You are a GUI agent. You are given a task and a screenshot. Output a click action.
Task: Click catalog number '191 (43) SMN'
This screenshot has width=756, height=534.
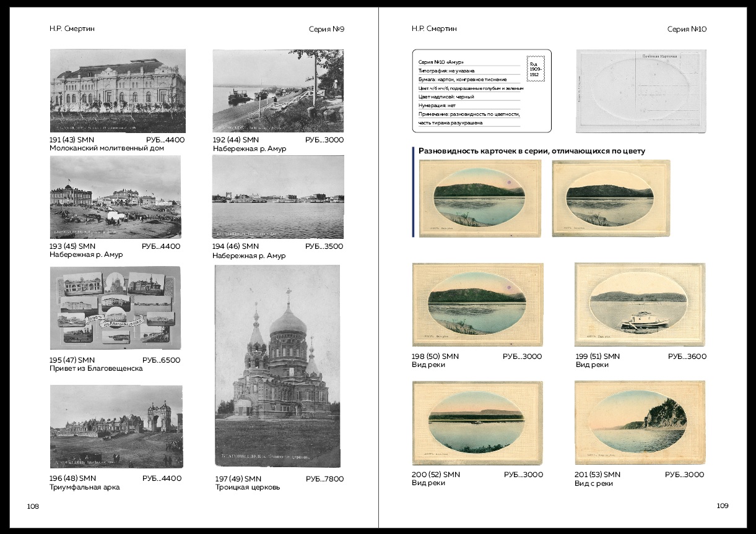pos(72,140)
